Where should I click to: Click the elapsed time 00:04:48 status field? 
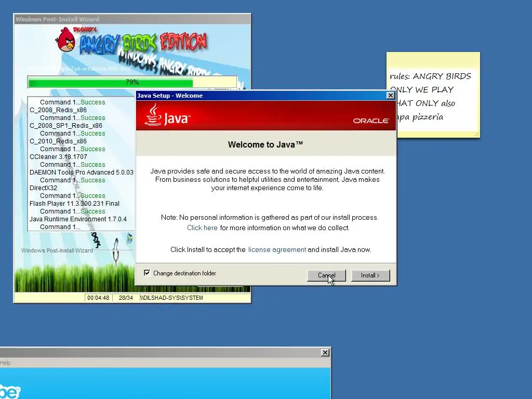tap(98, 298)
